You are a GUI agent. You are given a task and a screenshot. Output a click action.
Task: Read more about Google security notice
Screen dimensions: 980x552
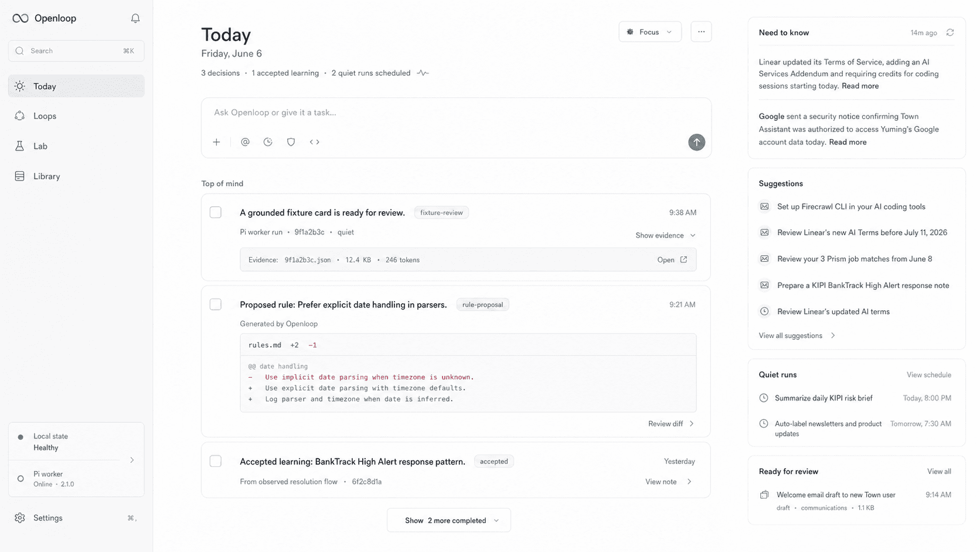pos(848,142)
